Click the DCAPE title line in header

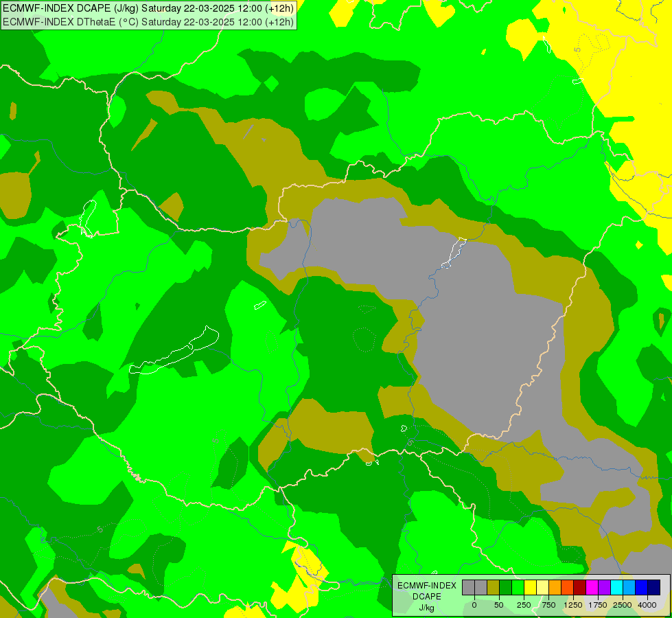pos(148,8)
